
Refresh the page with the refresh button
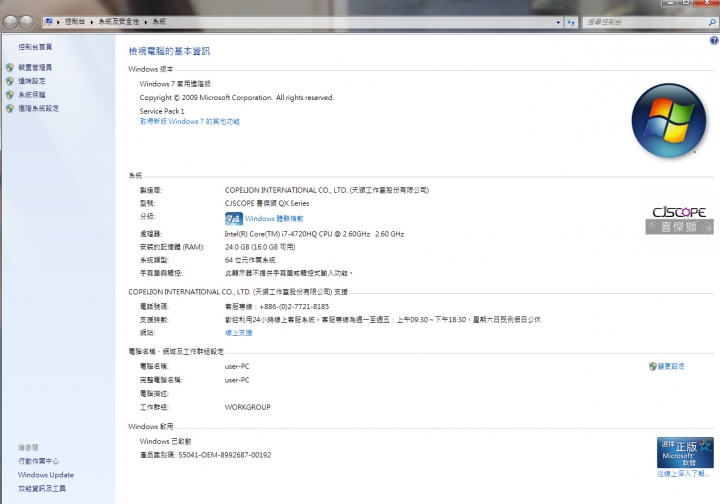571,22
